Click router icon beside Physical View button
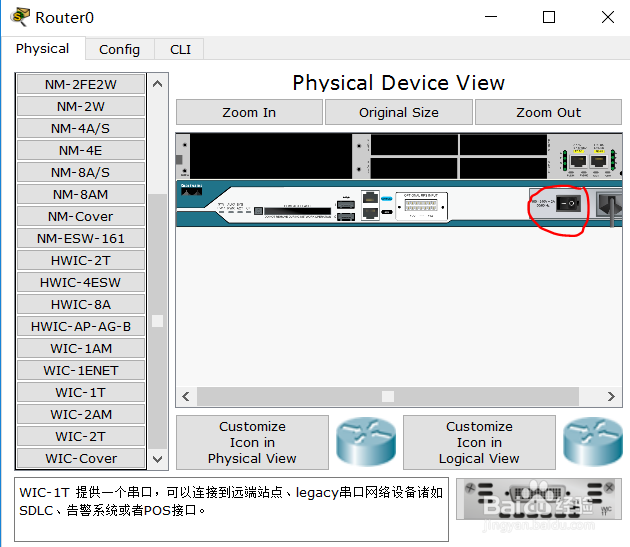 (366, 442)
